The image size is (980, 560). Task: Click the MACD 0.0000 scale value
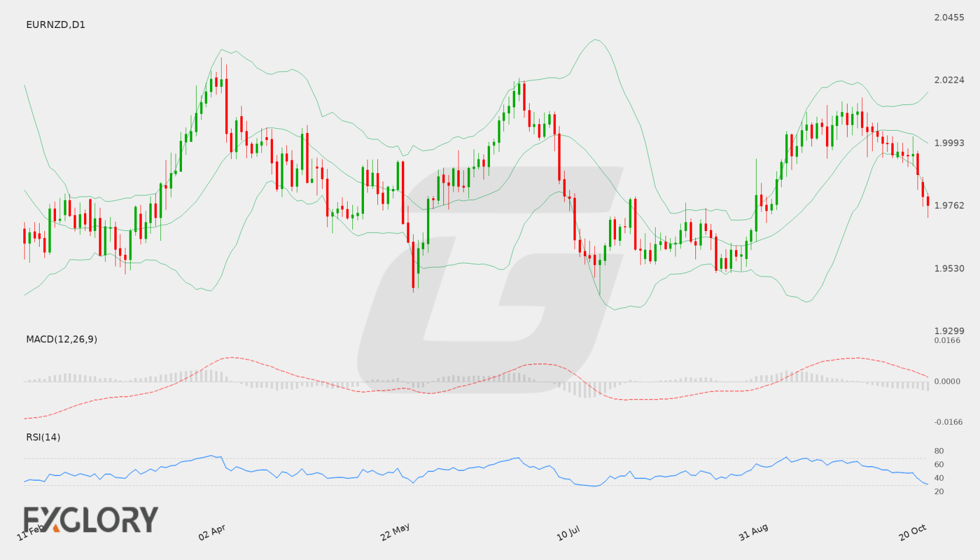(x=947, y=381)
